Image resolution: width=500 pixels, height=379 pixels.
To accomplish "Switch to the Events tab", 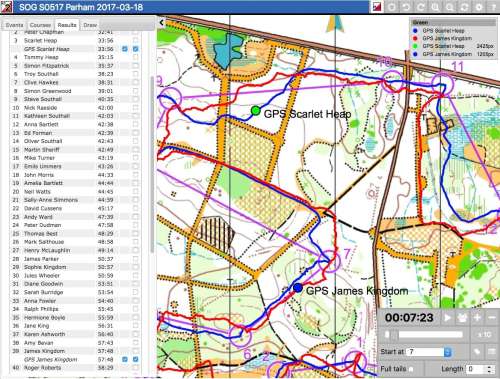I will point(14,25).
